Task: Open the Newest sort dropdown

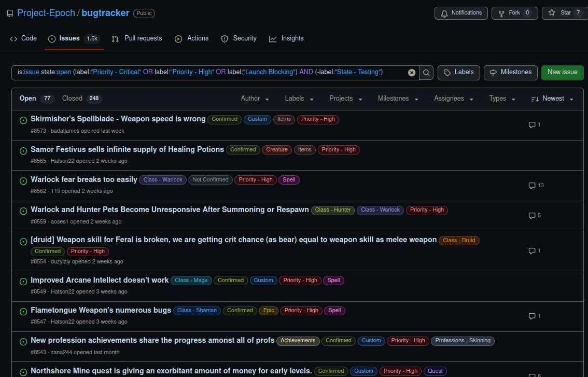Action: point(552,99)
